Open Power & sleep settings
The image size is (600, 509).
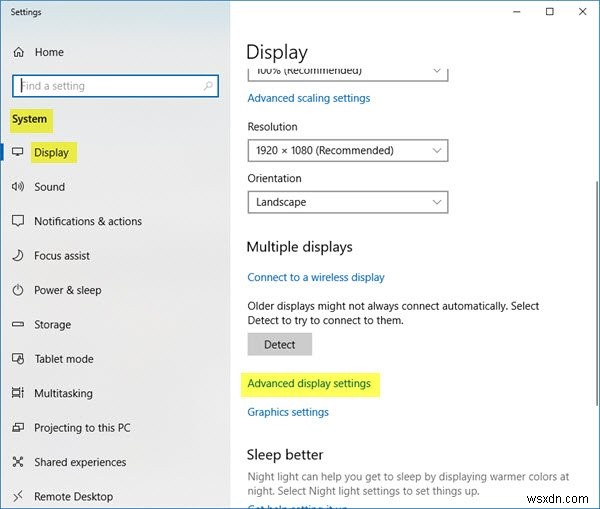68,290
